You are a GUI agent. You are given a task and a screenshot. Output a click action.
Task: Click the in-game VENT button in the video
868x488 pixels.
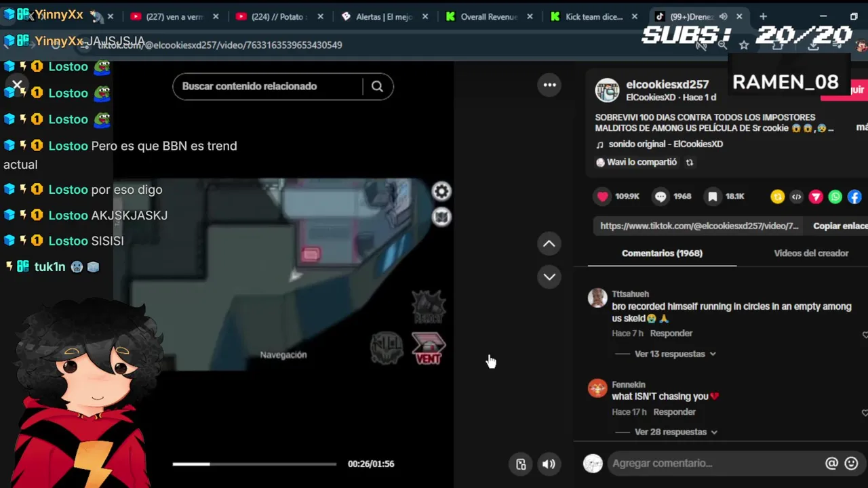pyautogui.click(x=429, y=349)
